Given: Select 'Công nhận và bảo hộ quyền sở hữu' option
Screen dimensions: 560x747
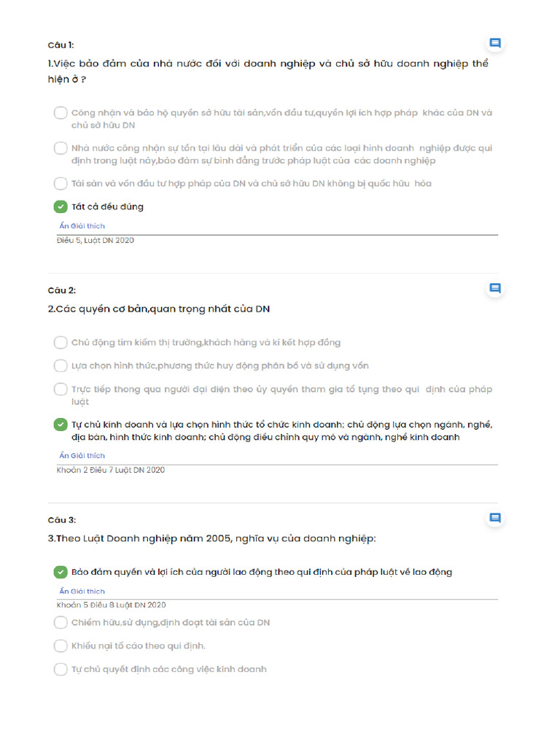Looking at the screenshot, I should click(61, 113).
